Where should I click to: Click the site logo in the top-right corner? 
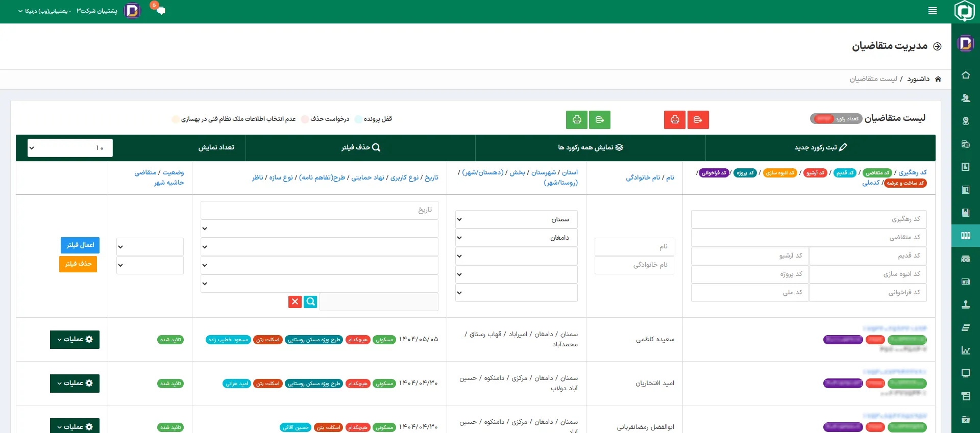point(965,11)
